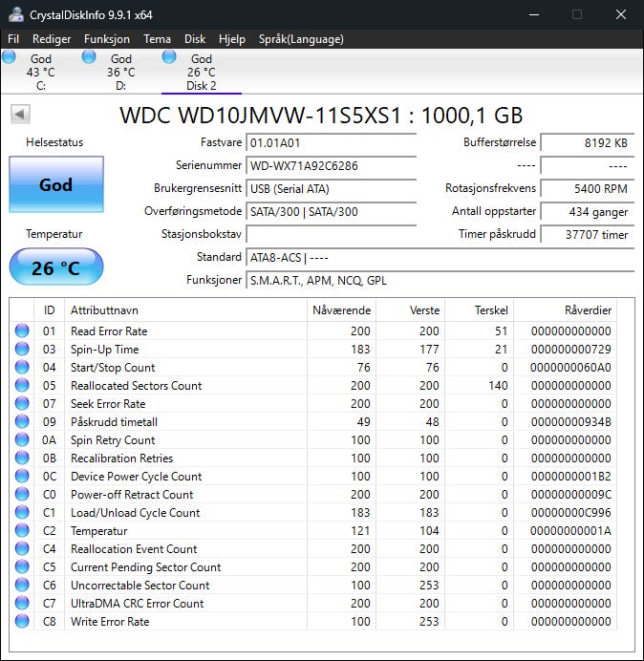Click the status orb for Start/Stop Count
Image resolution: width=644 pixels, height=661 pixels.
point(22,367)
